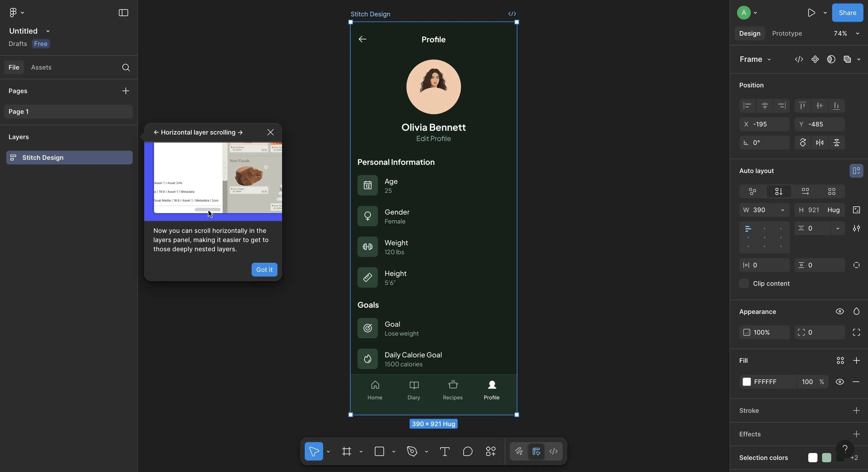Click the Got it button
Screen dimensions: 868x472
point(264,270)
